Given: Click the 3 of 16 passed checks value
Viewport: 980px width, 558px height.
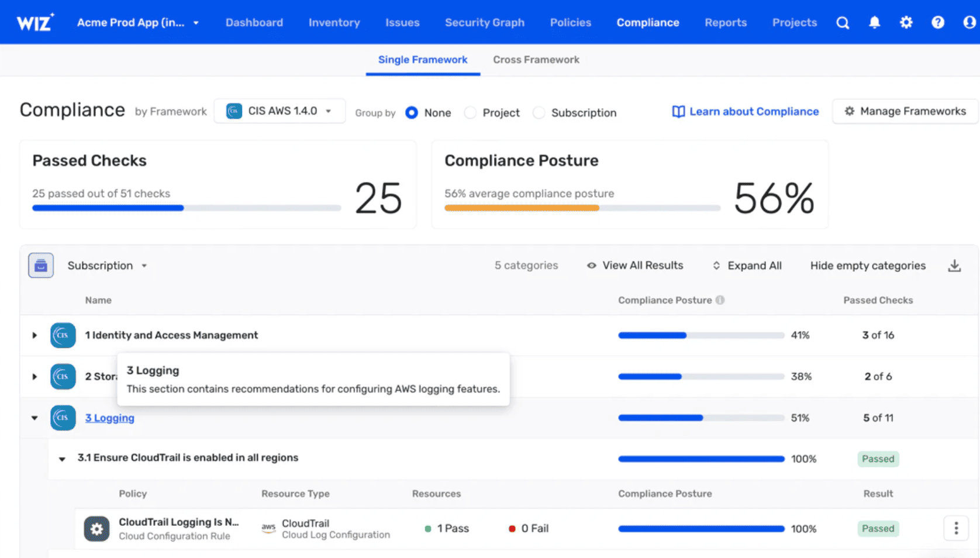Looking at the screenshot, I should point(878,335).
